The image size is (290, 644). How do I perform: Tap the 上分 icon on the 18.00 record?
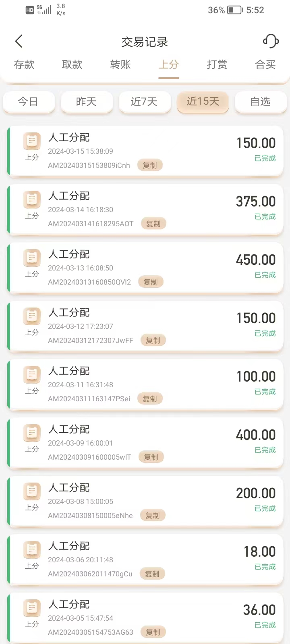click(32, 549)
